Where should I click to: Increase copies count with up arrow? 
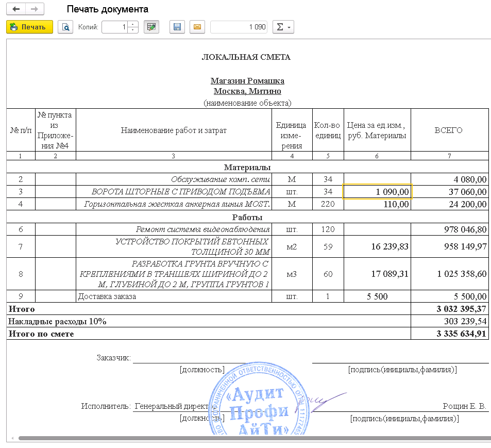pos(133,24)
